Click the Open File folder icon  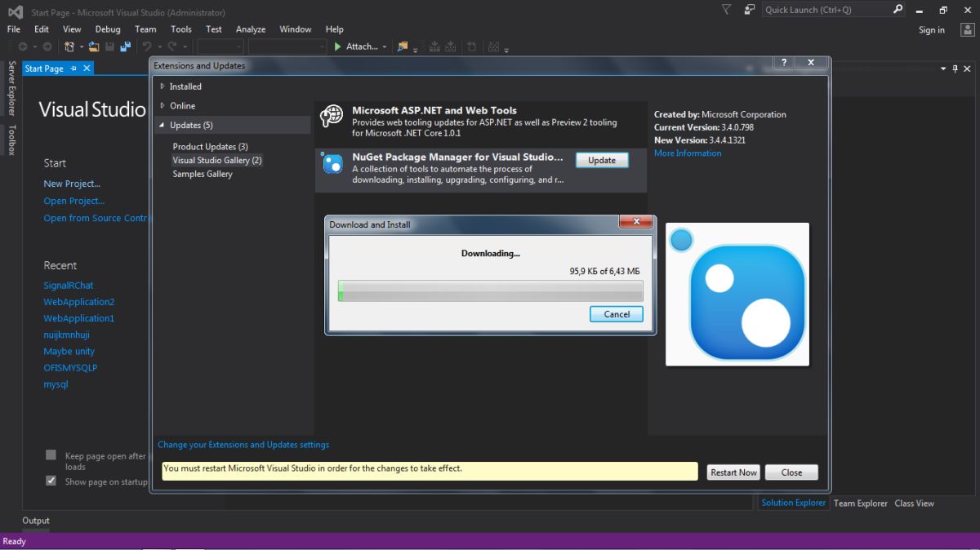click(94, 47)
